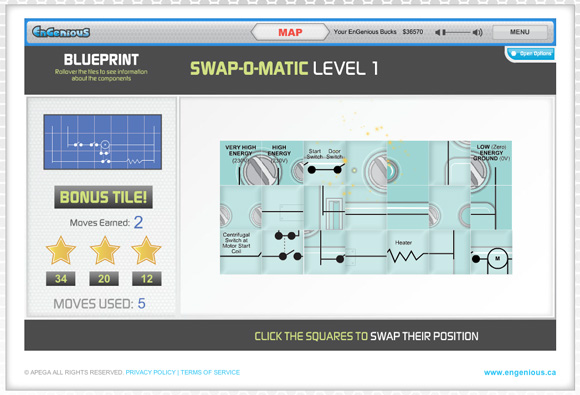
Task: Adjust the volume slider track
Action: click(x=457, y=33)
